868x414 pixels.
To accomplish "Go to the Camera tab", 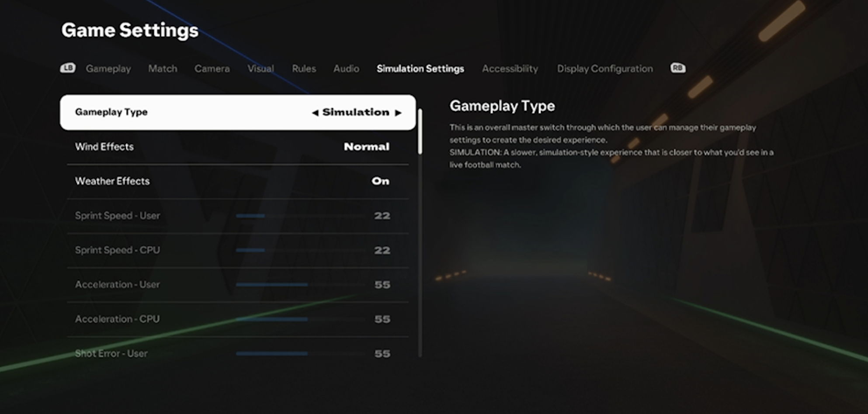I will [x=212, y=69].
